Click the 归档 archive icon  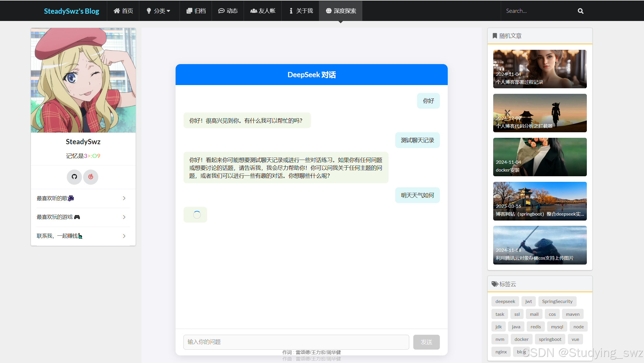(189, 11)
